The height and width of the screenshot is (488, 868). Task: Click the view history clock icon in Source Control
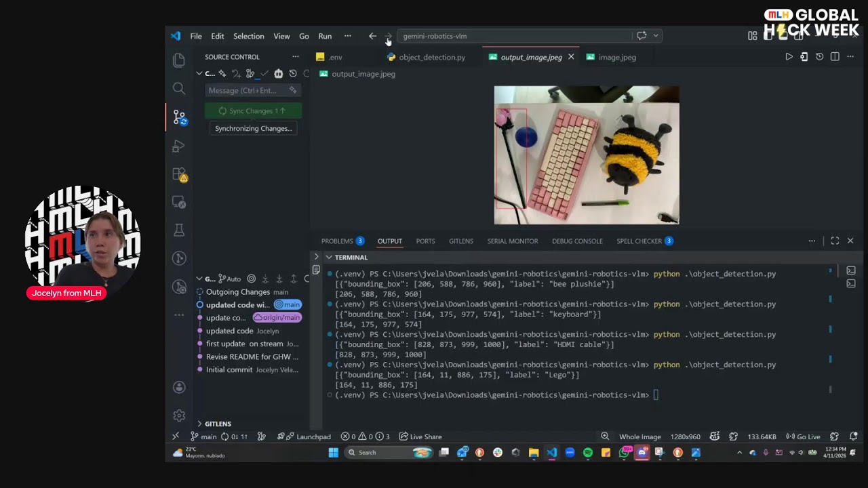click(x=293, y=73)
